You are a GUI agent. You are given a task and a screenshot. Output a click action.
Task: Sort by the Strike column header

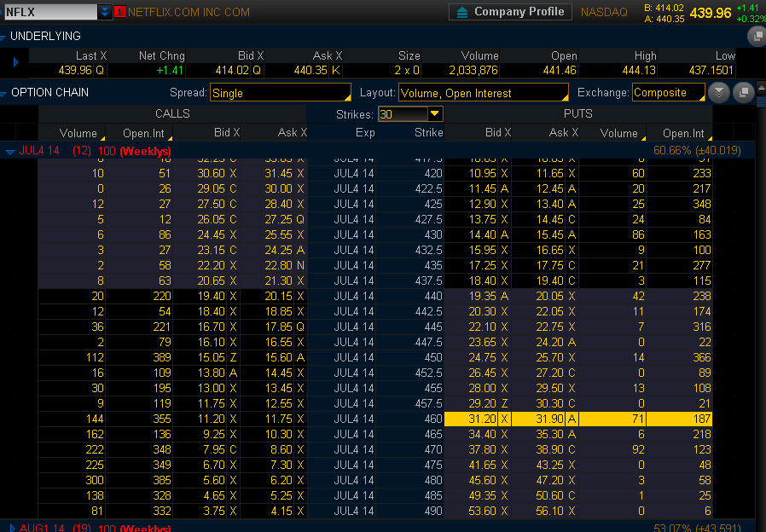point(428,133)
